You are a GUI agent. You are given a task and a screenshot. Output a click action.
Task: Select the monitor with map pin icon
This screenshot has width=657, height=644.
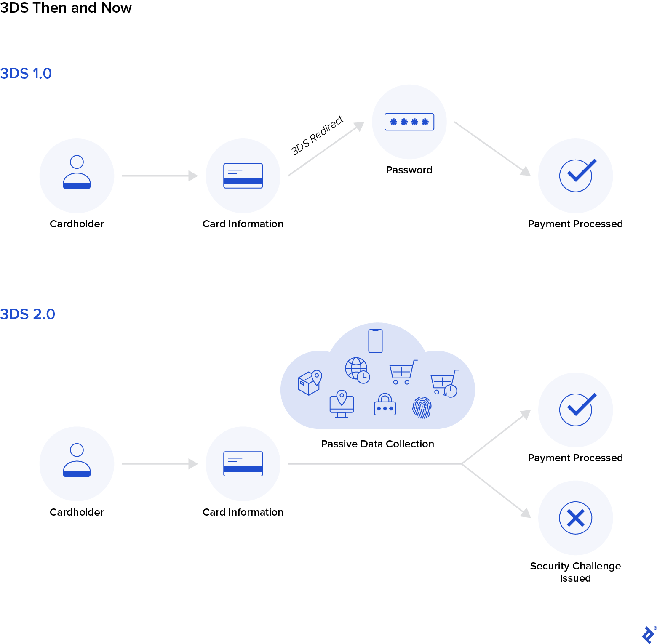pyautogui.click(x=342, y=405)
